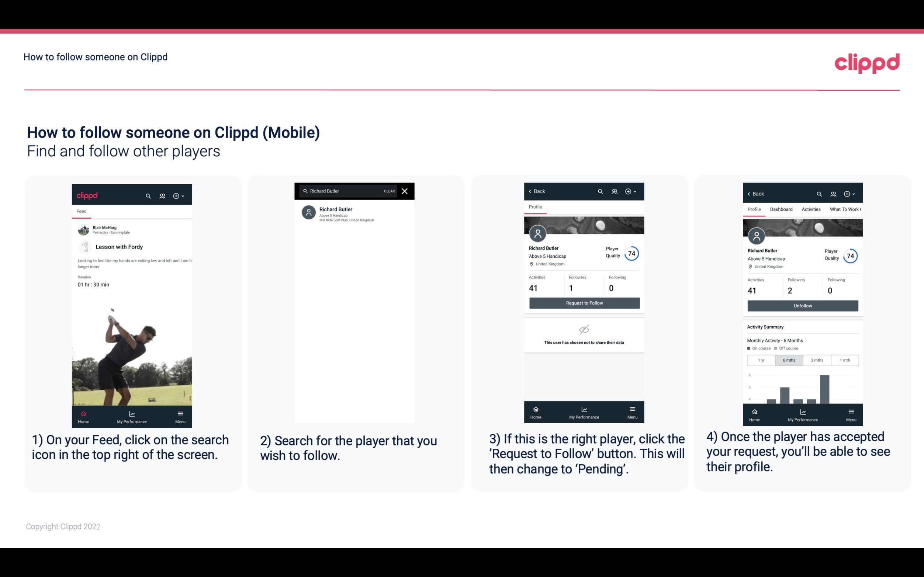
Task: Click the Home icon in the bottom navigation bar
Action: 83,412
